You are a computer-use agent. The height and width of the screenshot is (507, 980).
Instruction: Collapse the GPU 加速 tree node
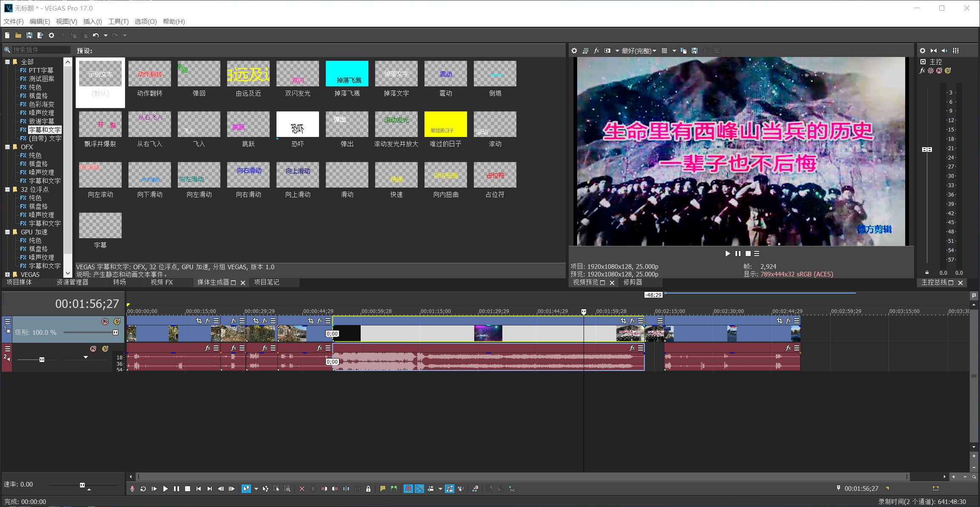pyautogui.click(x=7, y=232)
